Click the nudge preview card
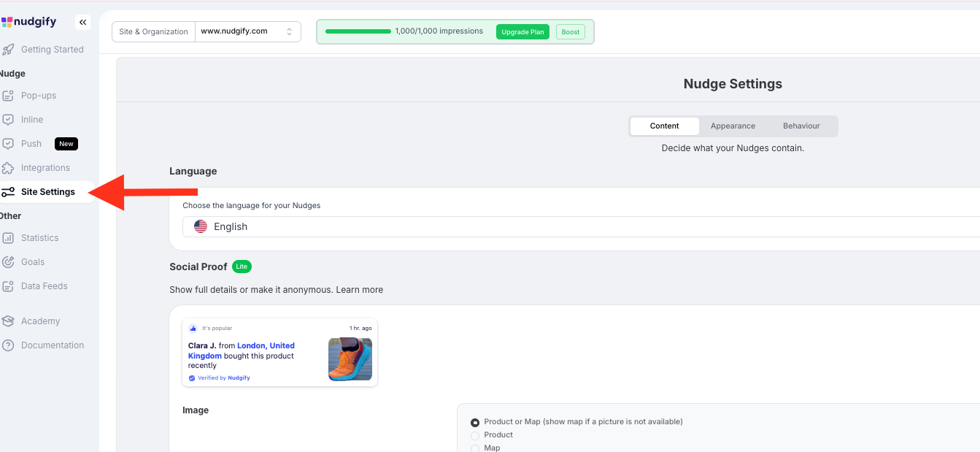 point(280,353)
